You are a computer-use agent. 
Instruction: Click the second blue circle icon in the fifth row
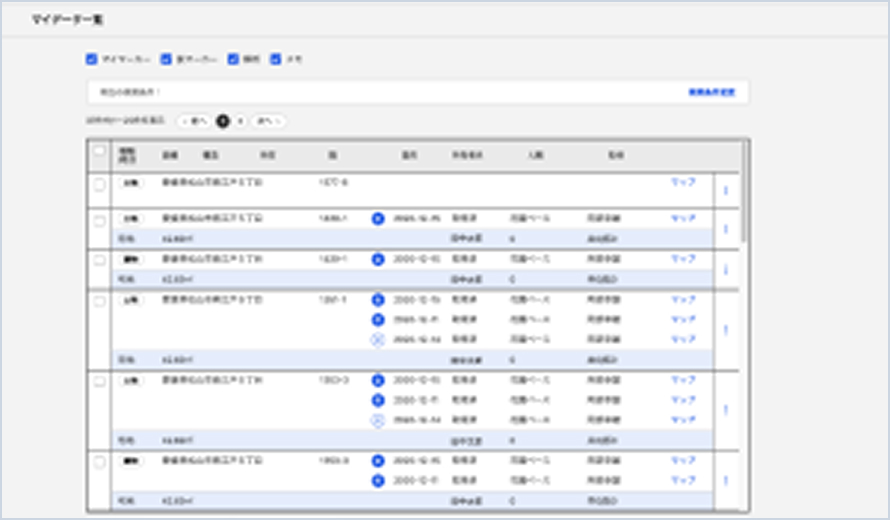[x=378, y=400]
